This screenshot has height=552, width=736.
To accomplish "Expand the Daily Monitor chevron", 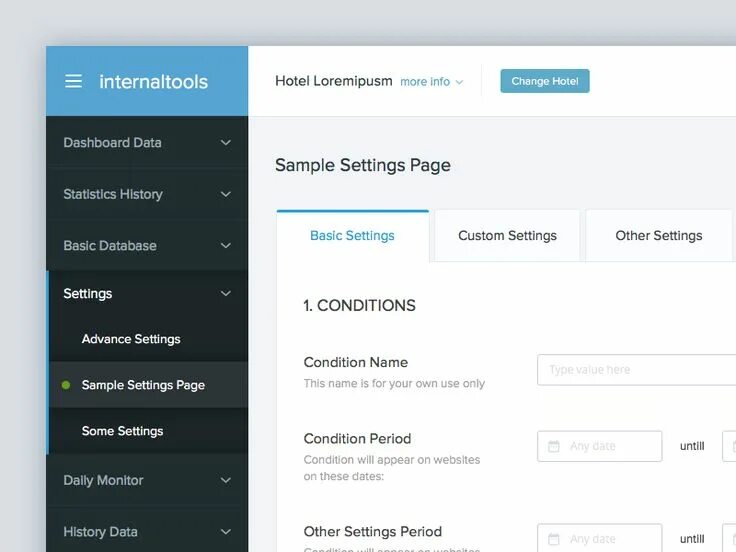I will pos(226,480).
